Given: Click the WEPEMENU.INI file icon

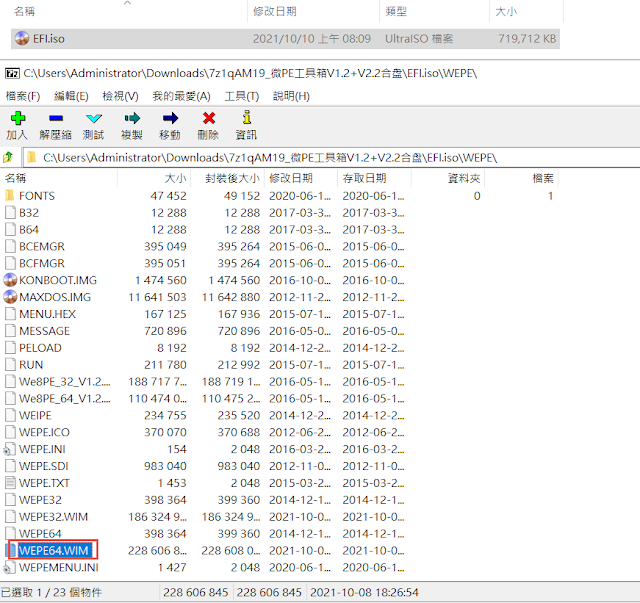Looking at the screenshot, I should (10, 567).
